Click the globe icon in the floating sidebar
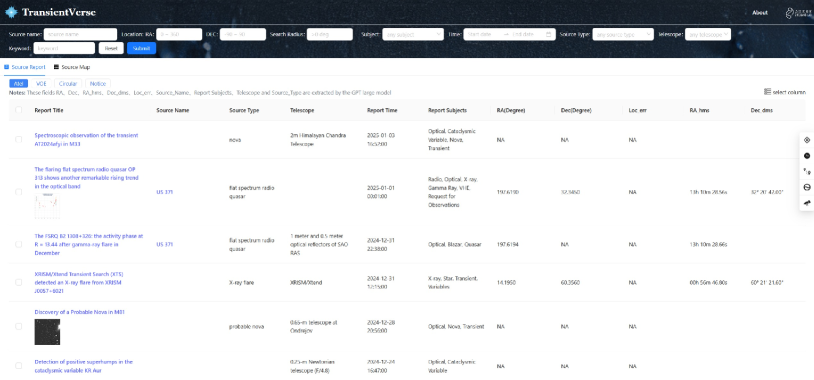Viewport: 814px width, 380px height. point(807,187)
